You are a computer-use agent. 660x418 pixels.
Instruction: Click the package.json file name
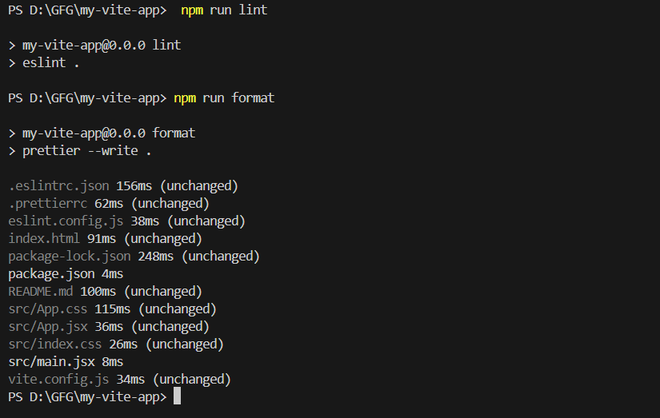point(52,273)
